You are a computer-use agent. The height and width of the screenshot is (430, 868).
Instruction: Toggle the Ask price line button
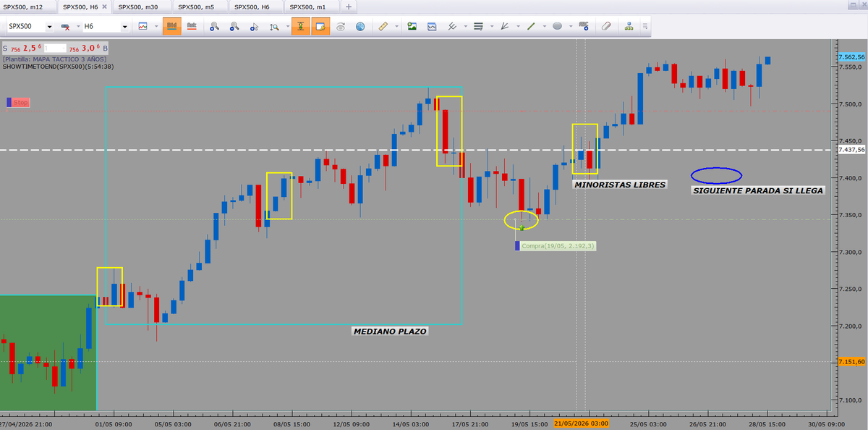[x=192, y=27]
